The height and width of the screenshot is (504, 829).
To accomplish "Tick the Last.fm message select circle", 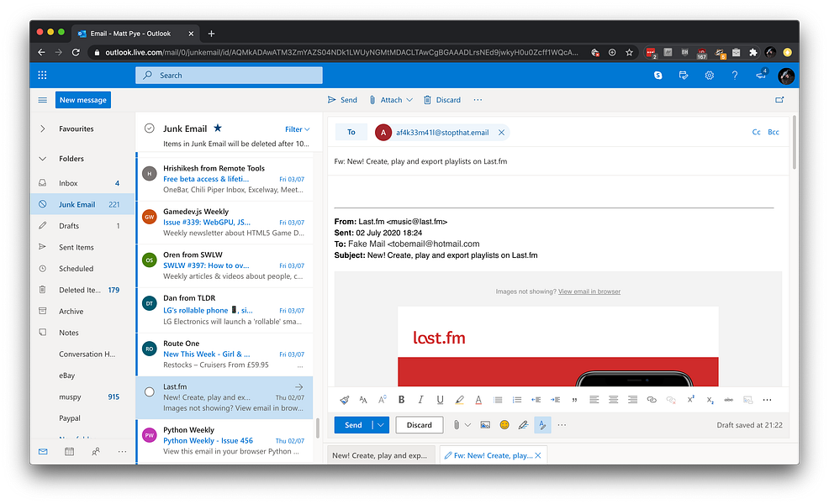I will (x=150, y=392).
